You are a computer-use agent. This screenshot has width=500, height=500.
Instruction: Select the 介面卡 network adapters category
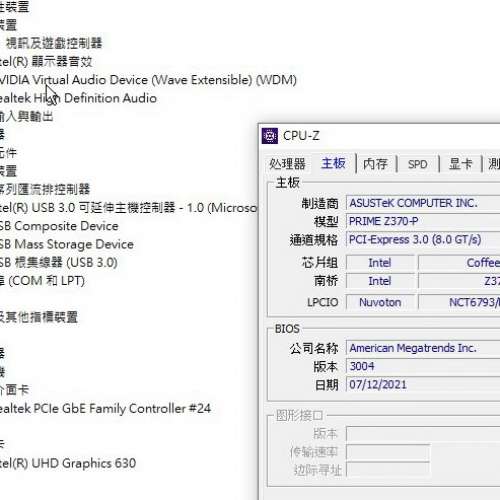click(x=15, y=390)
